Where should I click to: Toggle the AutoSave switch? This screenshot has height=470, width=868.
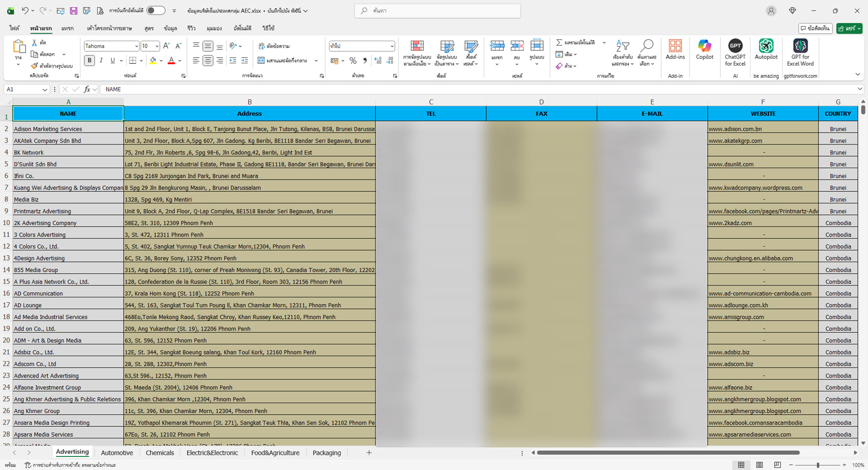[x=156, y=11]
